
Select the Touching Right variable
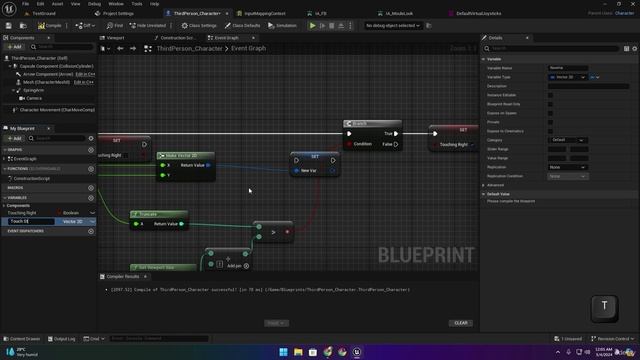coord(22,213)
